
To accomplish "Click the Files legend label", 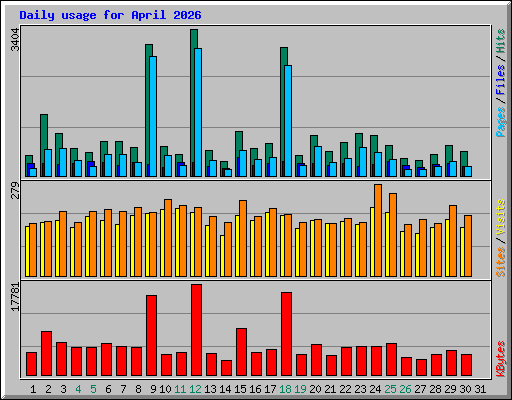I will point(501,79).
